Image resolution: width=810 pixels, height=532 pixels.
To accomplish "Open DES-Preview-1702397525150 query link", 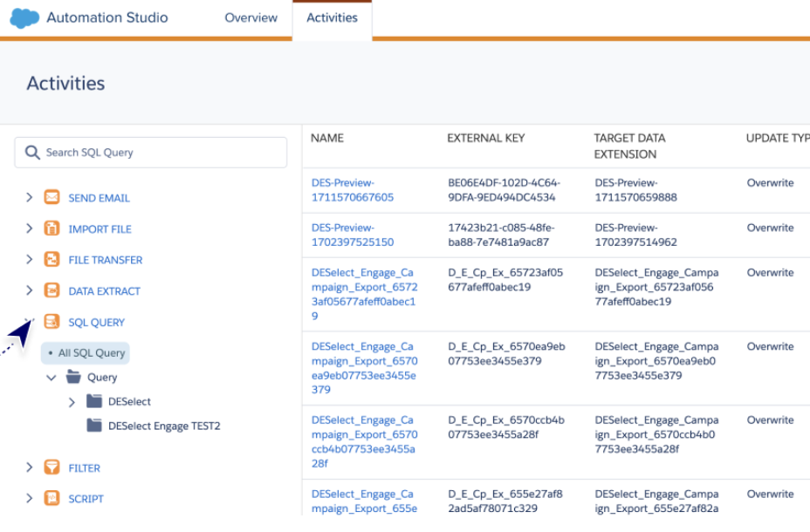I will [352, 235].
